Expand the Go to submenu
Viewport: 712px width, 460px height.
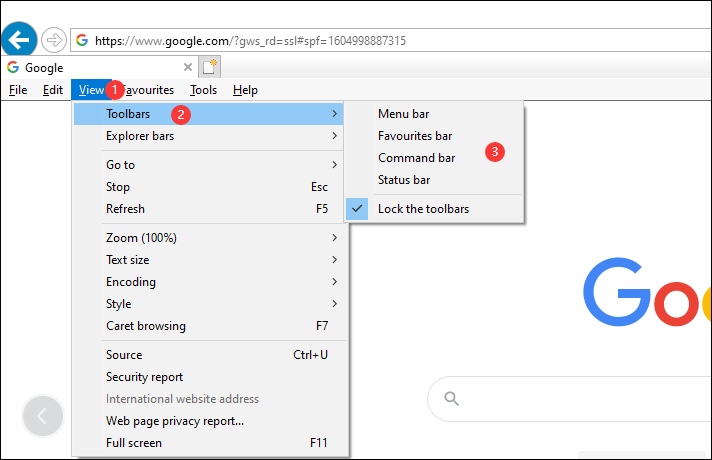click(x=208, y=165)
